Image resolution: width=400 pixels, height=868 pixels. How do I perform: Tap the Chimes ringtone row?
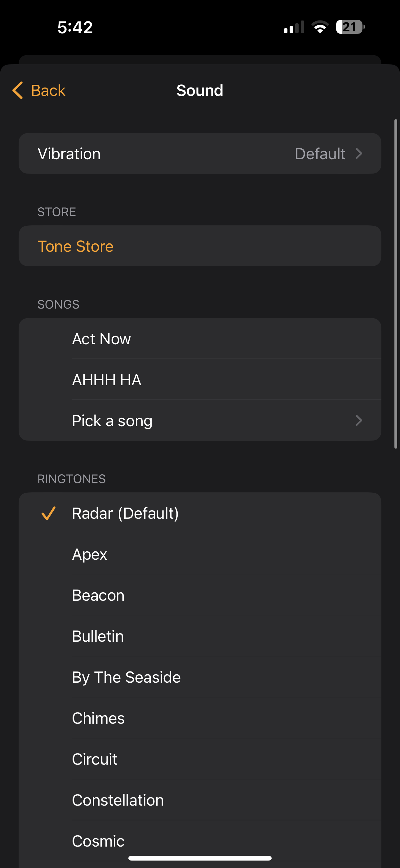98,718
